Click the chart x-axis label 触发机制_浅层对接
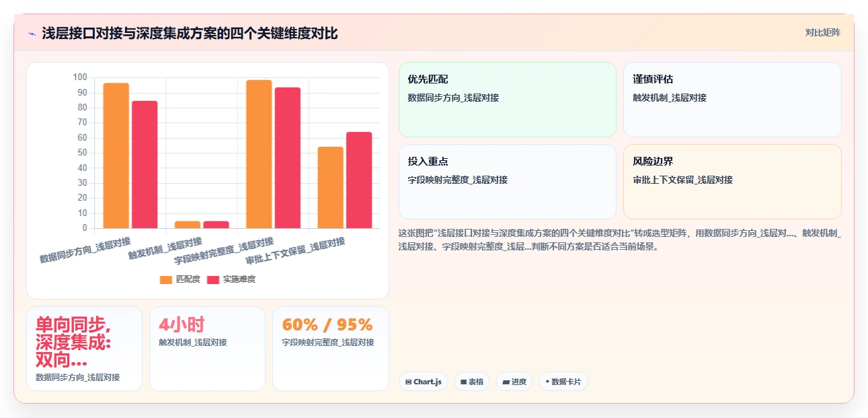This screenshot has width=868, height=418. click(165, 248)
